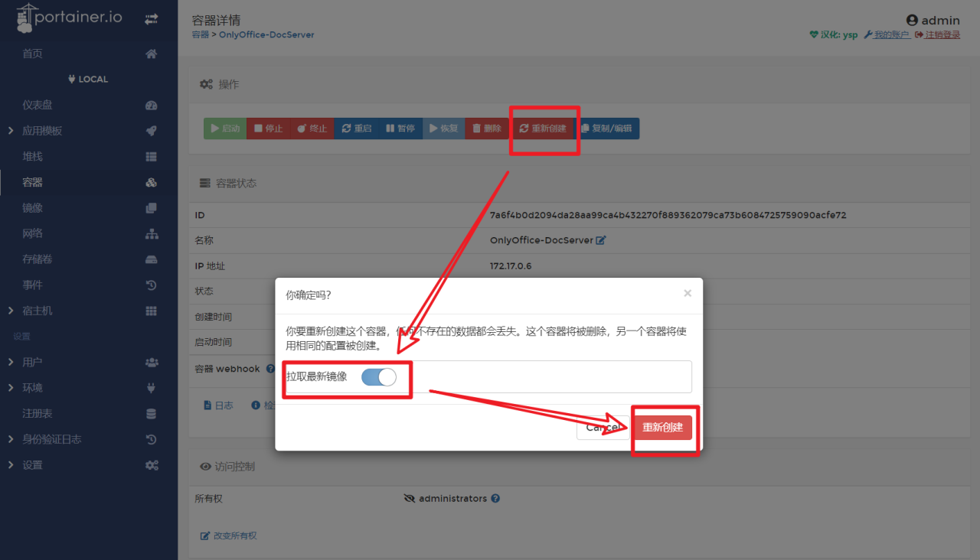Select the container ID value starting with 7a6f4b0d
This screenshot has width=980, height=560.
pos(668,215)
